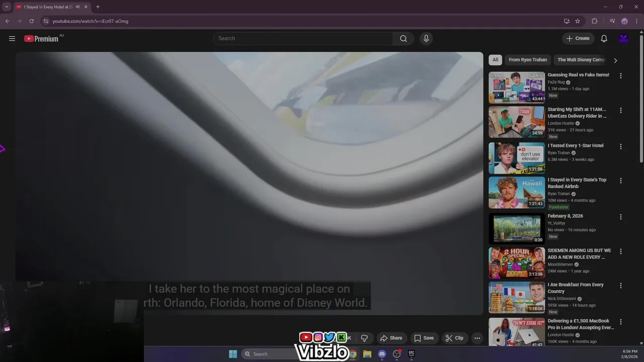The image size is (644, 362).
Task: Go back in browser history
Action: (x=7, y=21)
